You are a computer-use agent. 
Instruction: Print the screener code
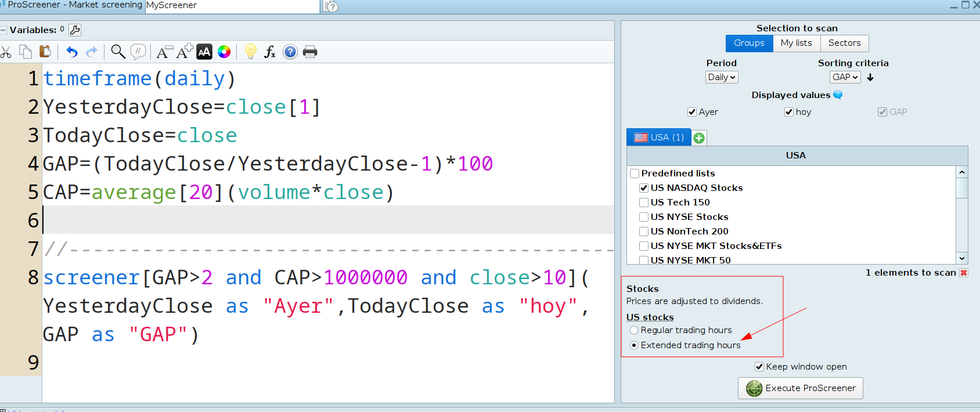pos(310,52)
